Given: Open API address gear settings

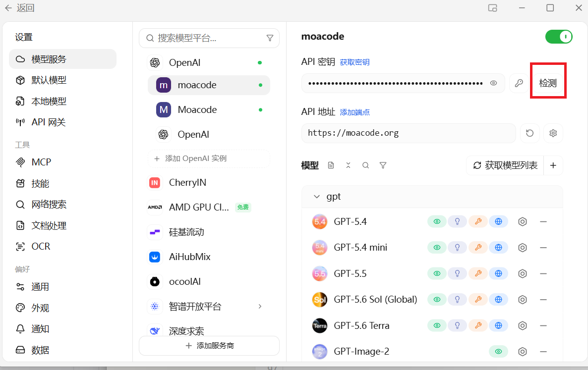Looking at the screenshot, I should tap(553, 133).
